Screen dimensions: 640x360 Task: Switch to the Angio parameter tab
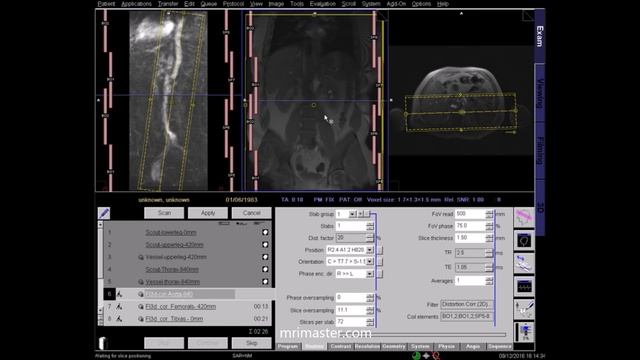(x=473, y=347)
